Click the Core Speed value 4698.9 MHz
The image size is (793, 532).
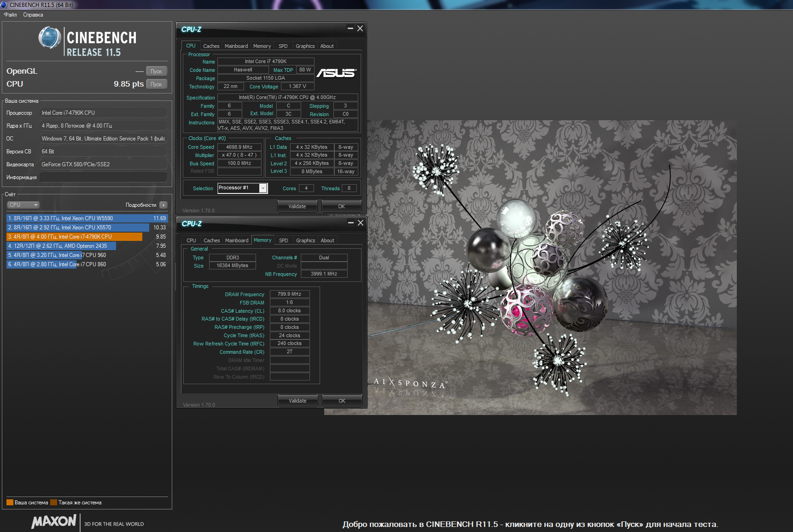pos(239,147)
